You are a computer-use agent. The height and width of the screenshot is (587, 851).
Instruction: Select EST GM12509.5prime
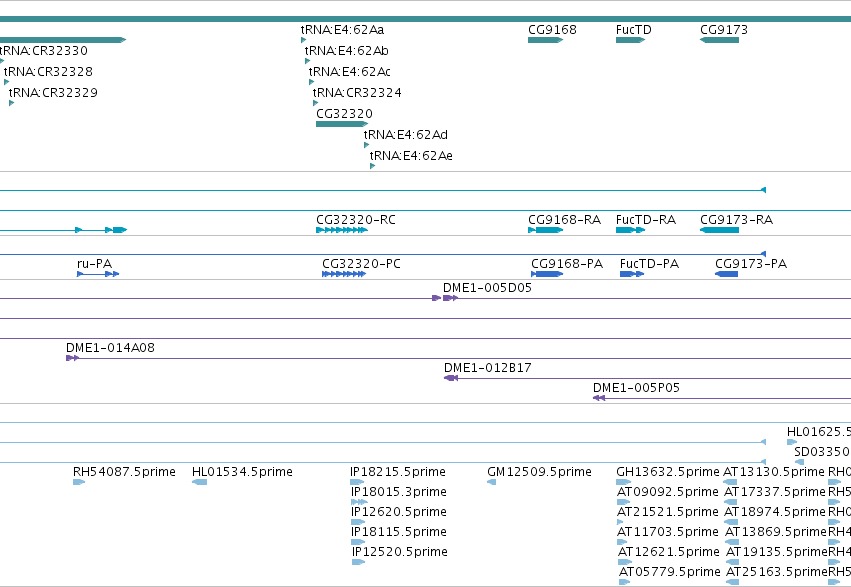pyautogui.click(x=492, y=482)
